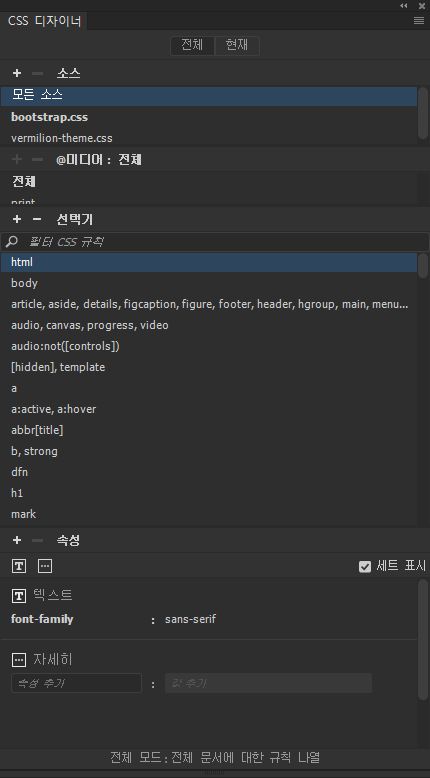Select the body selector
430x778 pixels.
point(209,283)
